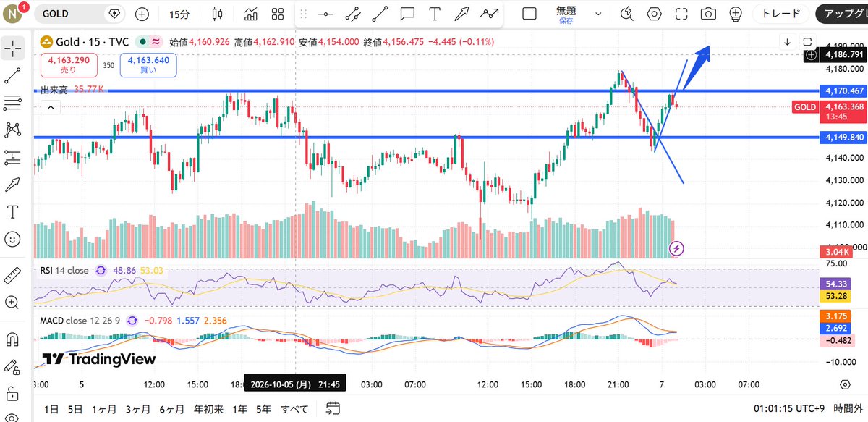868x422 pixels.
Task: Select the horizontal line tool in floating toolbar
Action: click(x=326, y=14)
